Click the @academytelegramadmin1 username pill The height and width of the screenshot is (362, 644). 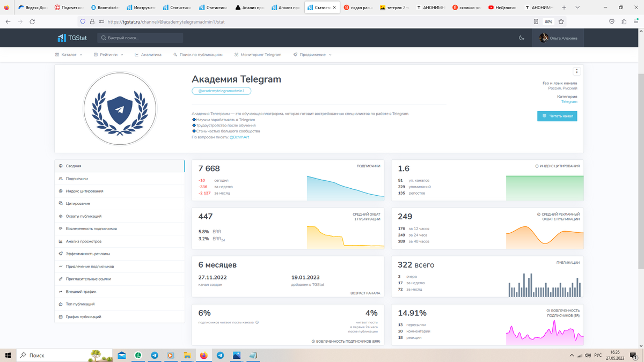point(221,91)
